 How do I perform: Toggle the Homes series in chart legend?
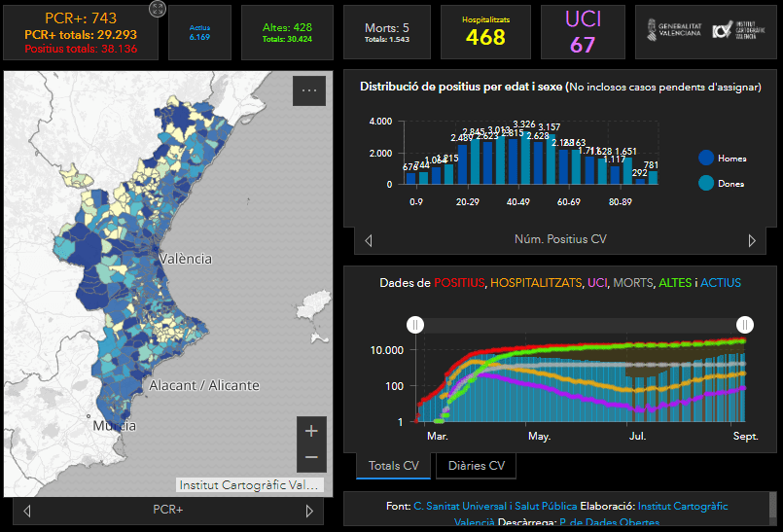(x=707, y=158)
